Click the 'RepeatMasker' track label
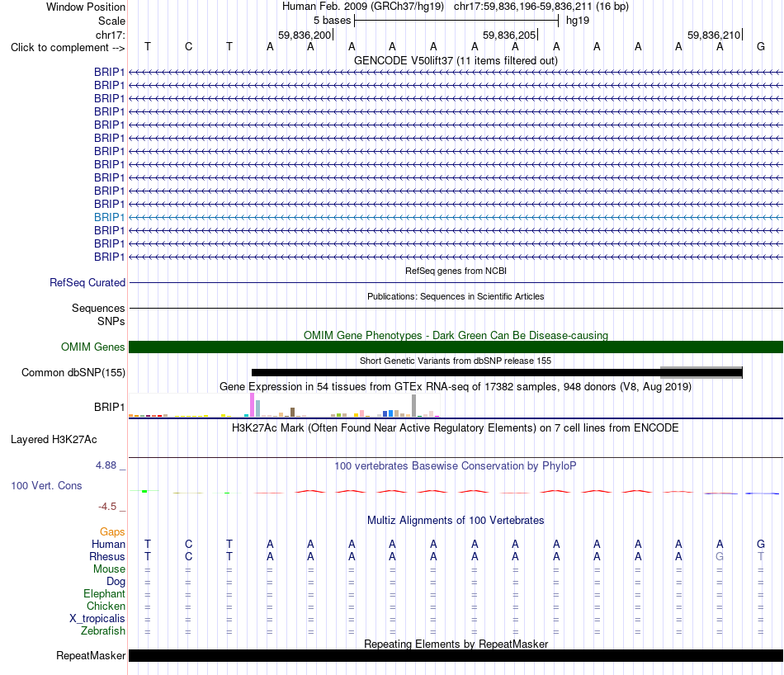Screen dimensions: 784x675 click(x=91, y=655)
